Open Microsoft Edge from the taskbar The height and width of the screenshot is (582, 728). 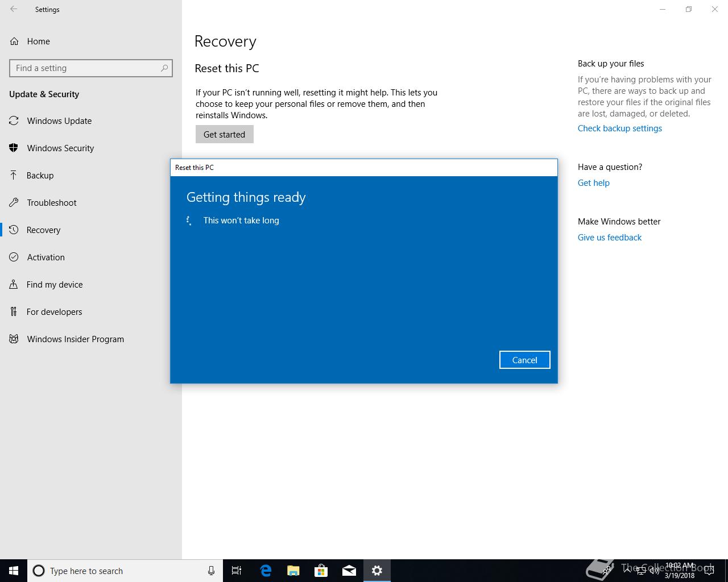266,571
